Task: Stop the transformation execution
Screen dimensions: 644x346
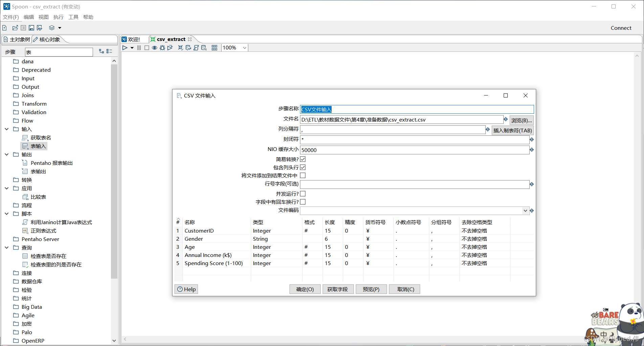Action: coord(146,47)
